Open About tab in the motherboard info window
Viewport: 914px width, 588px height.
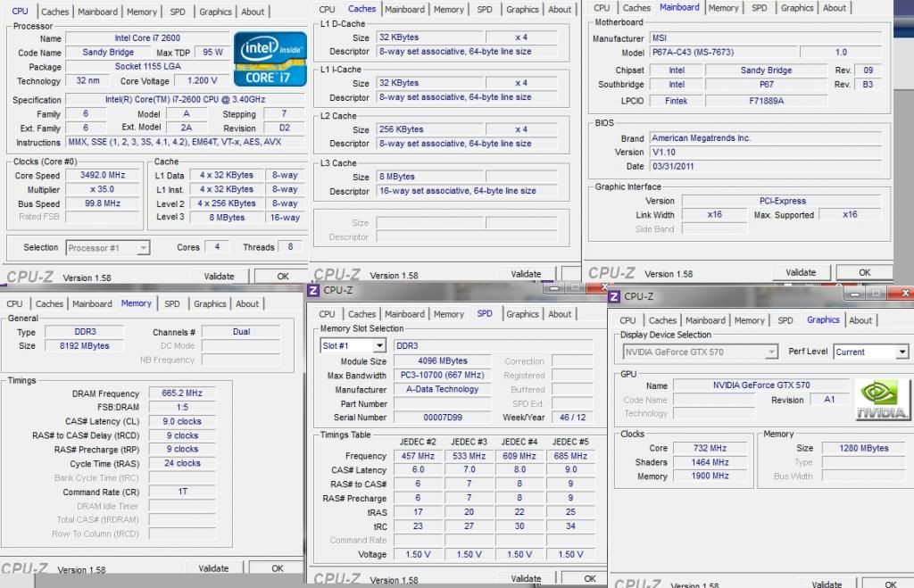pos(835,8)
